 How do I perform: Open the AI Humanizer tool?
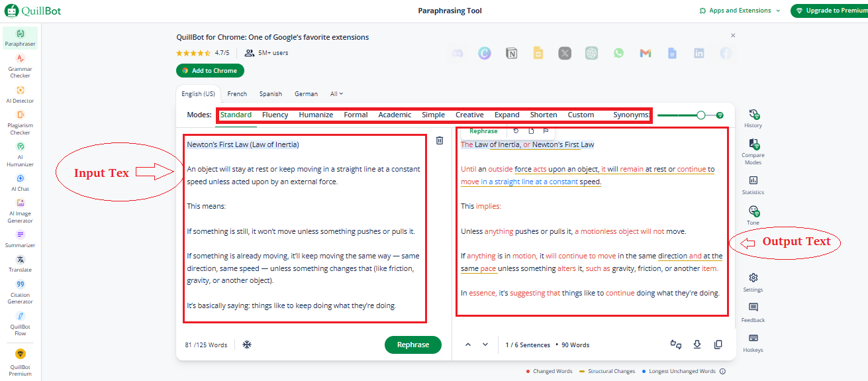point(20,154)
